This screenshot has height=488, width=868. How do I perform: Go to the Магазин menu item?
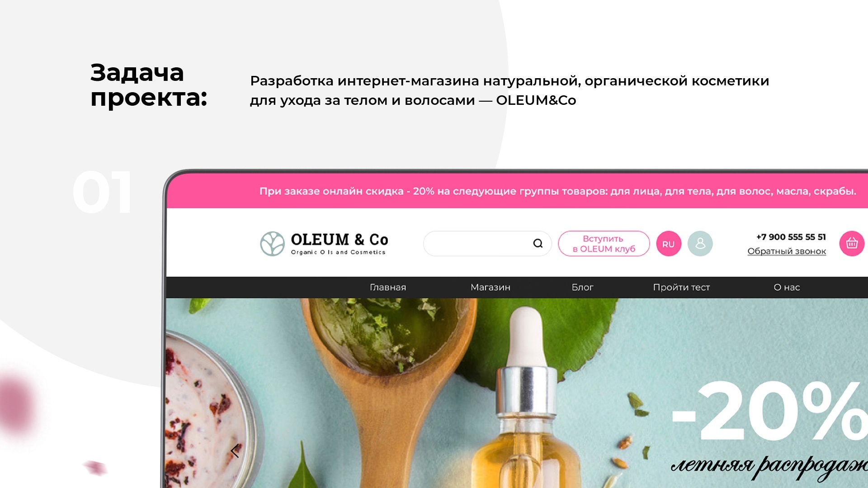[x=491, y=287]
